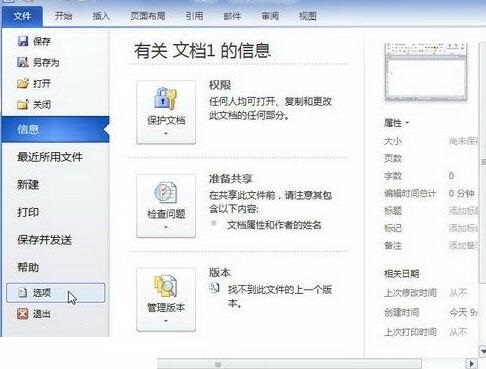Open 最近所用文件 in the left menu
The image size is (486, 369).
pos(50,157)
